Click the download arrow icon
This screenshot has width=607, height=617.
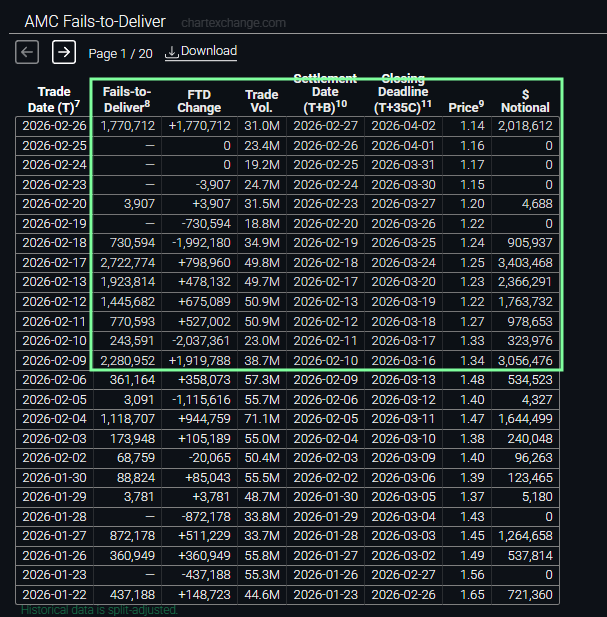pos(172,52)
